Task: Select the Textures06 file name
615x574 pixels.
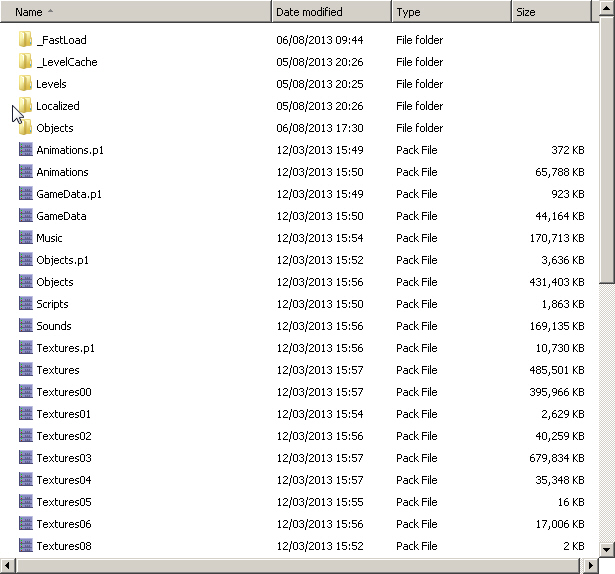Action: click(x=64, y=523)
